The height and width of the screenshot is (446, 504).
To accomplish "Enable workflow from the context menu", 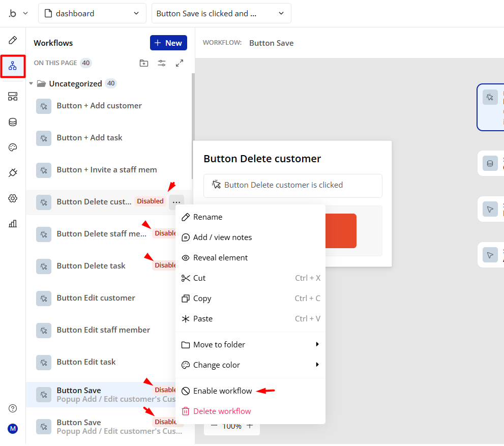I will coord(222,391).
